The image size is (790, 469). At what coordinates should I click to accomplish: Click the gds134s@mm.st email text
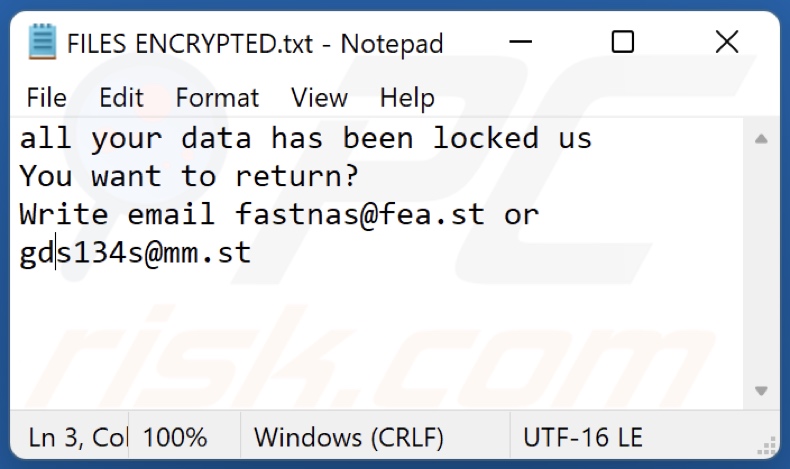pos(135,253)
